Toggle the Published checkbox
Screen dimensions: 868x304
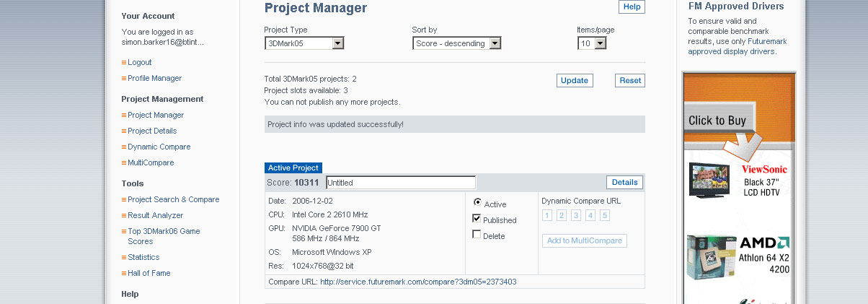477,218
